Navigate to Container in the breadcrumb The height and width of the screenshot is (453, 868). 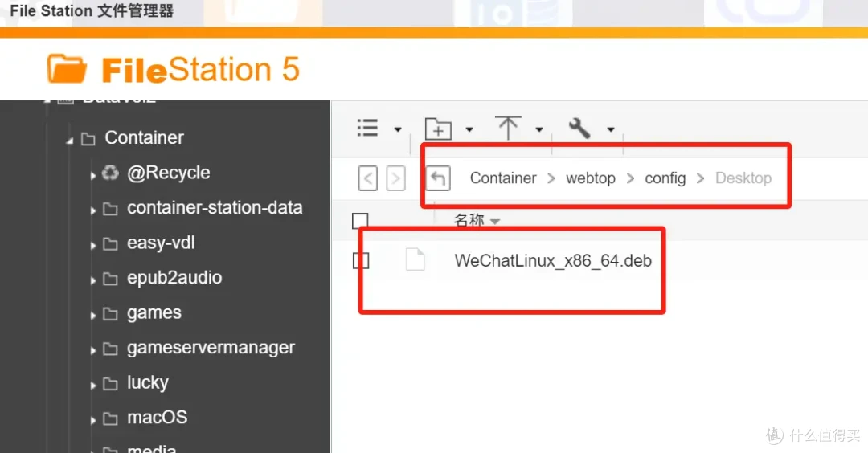click(503, 178)
